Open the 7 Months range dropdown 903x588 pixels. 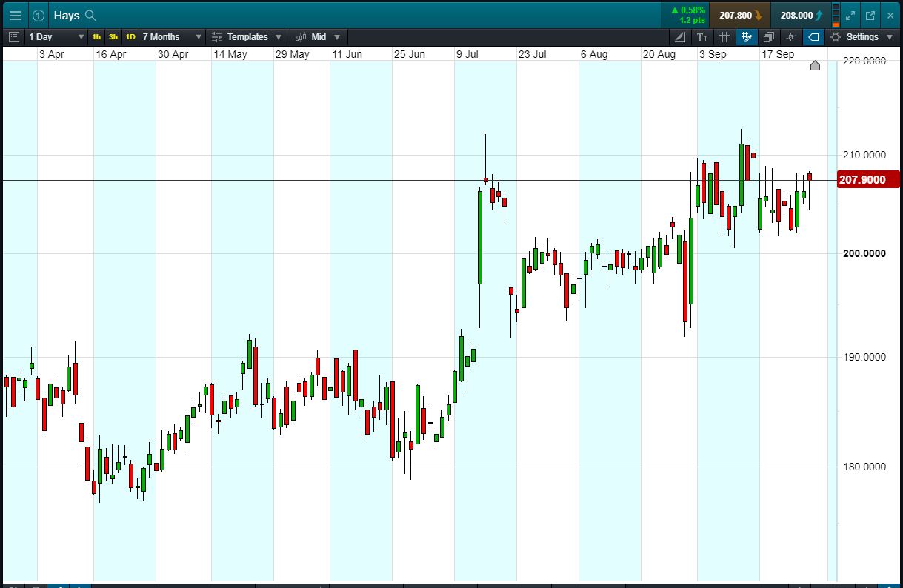click(x=172, y=37)
